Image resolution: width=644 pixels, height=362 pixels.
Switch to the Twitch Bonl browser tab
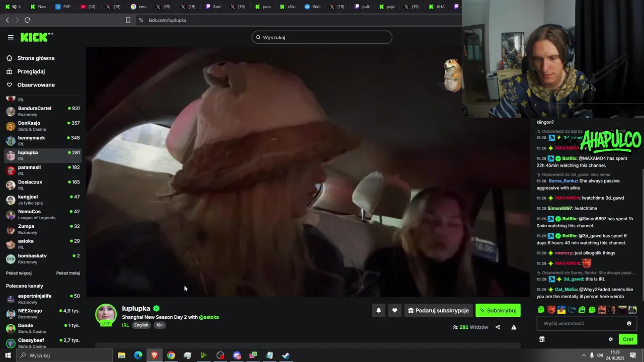point(214,7)
